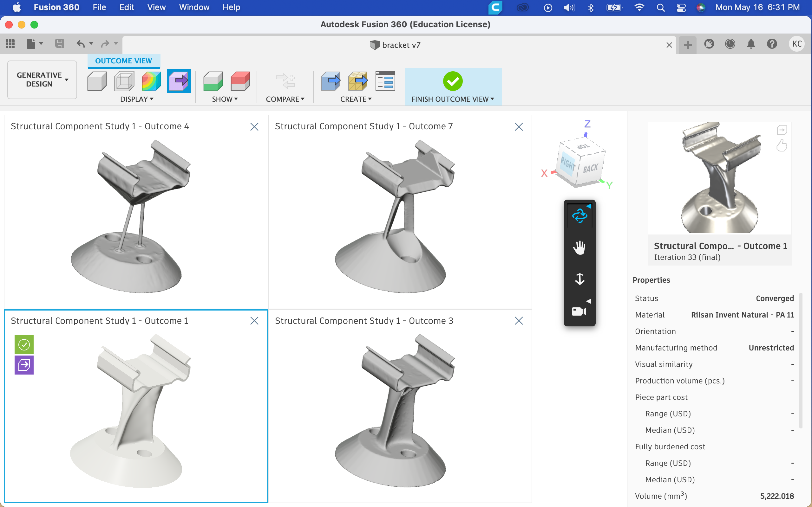This screenshot has width=812, height=507.
Task: Open the GENERATIVE DESIGN workspace dropdown
Action: click(x=42, y=80)
